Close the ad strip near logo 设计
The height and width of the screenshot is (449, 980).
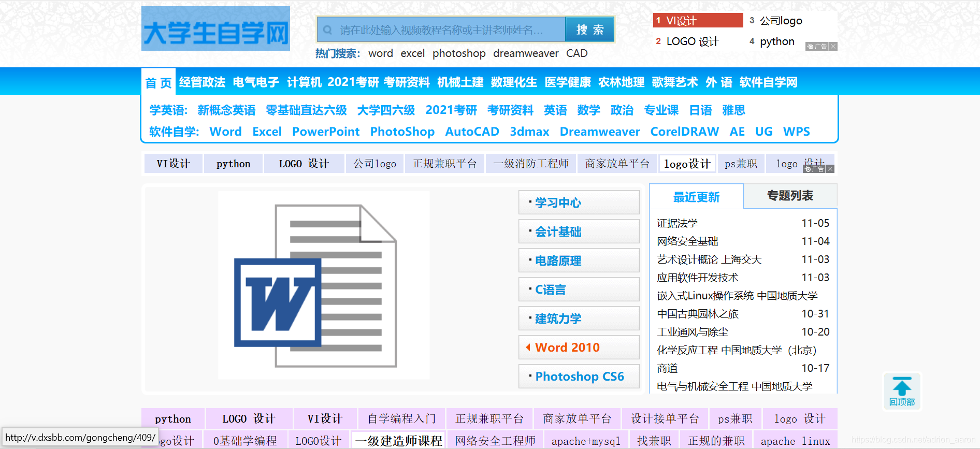point(830,169)
